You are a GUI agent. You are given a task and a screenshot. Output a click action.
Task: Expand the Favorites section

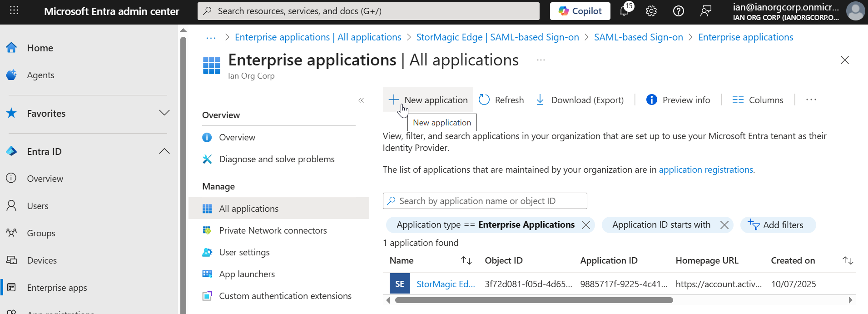(x=164, y=113)
